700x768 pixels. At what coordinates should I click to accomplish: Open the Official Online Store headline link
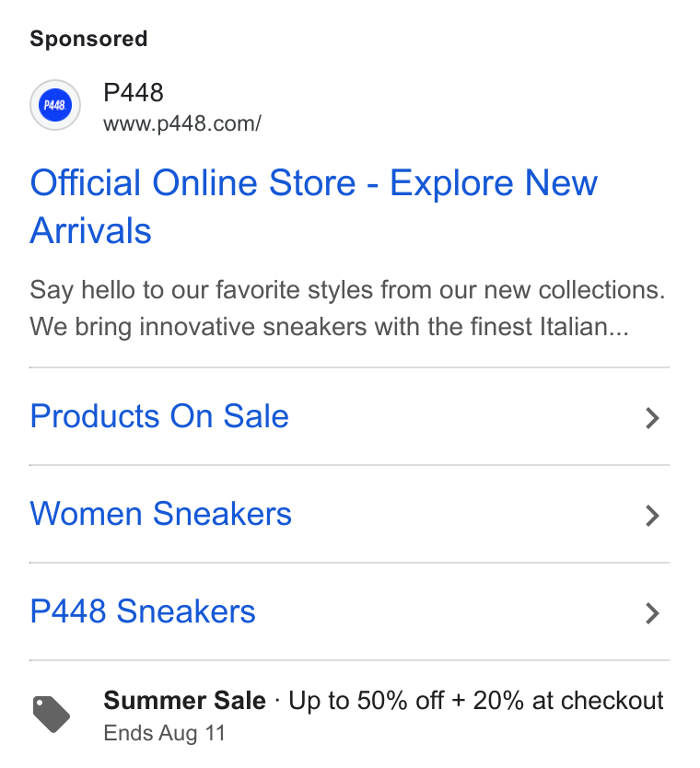313,206
